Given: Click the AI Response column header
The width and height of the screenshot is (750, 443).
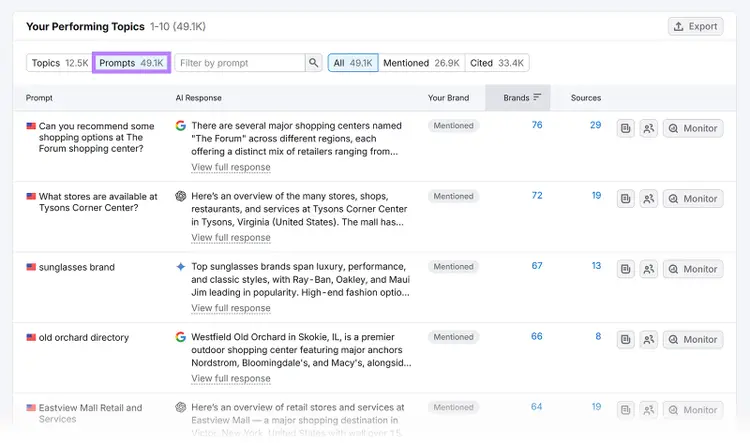Looking at the screenshot, I should click(x=199, y=98).
